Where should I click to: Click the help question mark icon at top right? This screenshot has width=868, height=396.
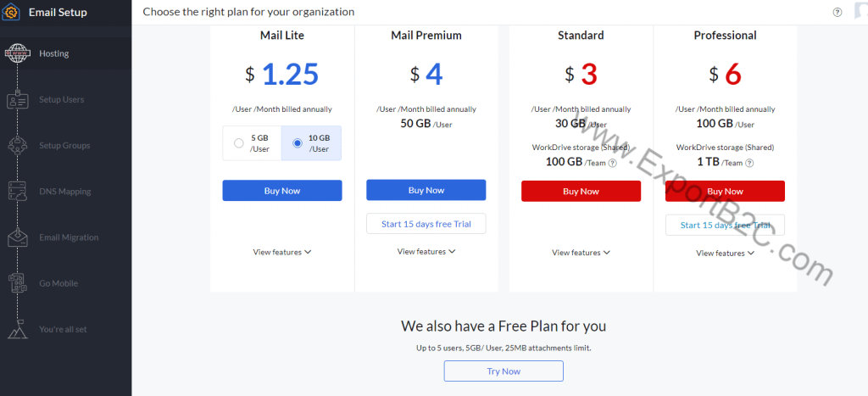(x=837, y=12)
